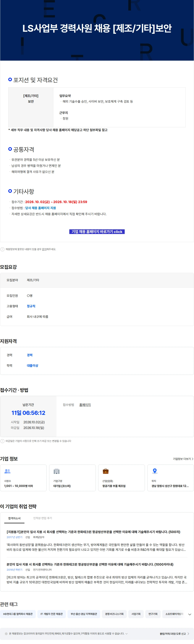Switch to 인적성·면접 후기 tab
194x644 pixels.
tap(42, 518)
